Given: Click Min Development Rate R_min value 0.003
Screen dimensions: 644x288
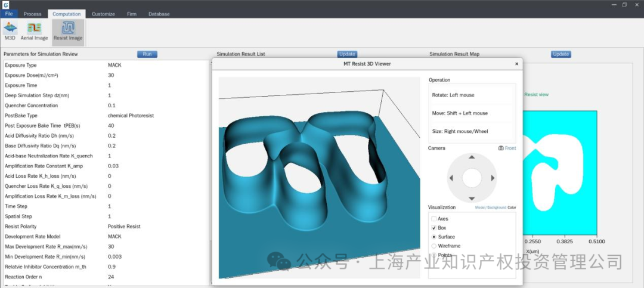Looking at the screenshot, I should [114, 257].
